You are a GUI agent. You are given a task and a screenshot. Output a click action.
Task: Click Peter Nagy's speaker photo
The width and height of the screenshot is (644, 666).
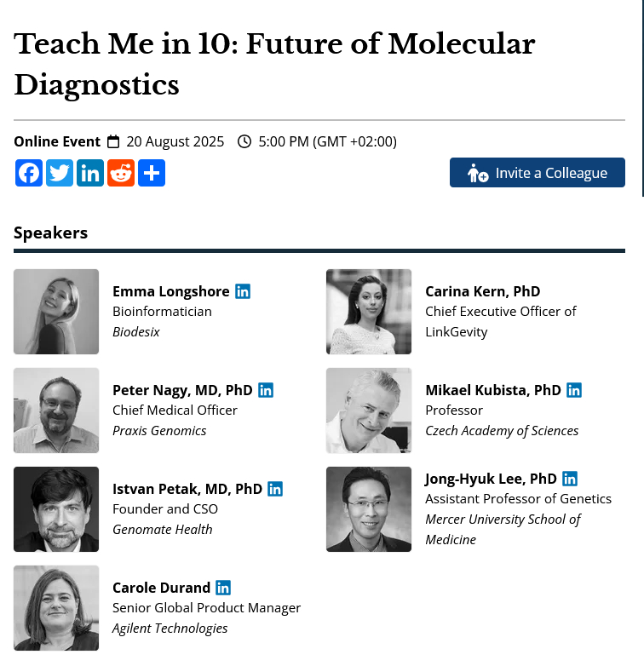pyautogui.click(x=56, y=411)
